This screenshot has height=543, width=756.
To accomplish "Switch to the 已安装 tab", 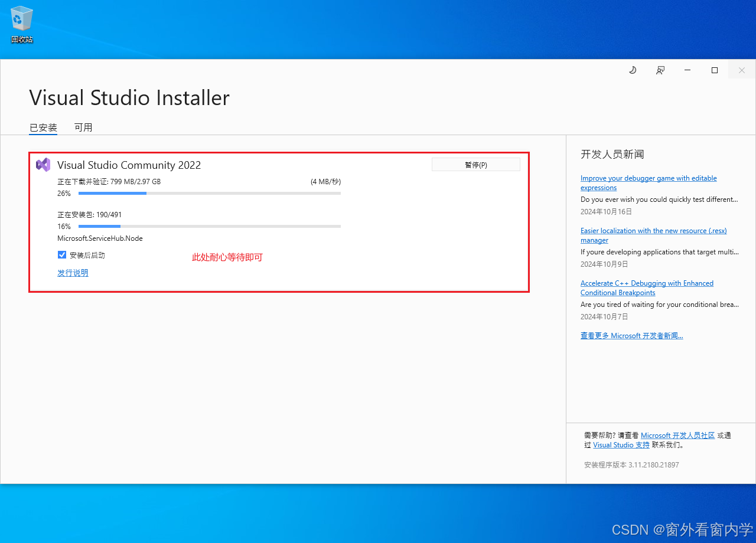I will pos(43,127).
